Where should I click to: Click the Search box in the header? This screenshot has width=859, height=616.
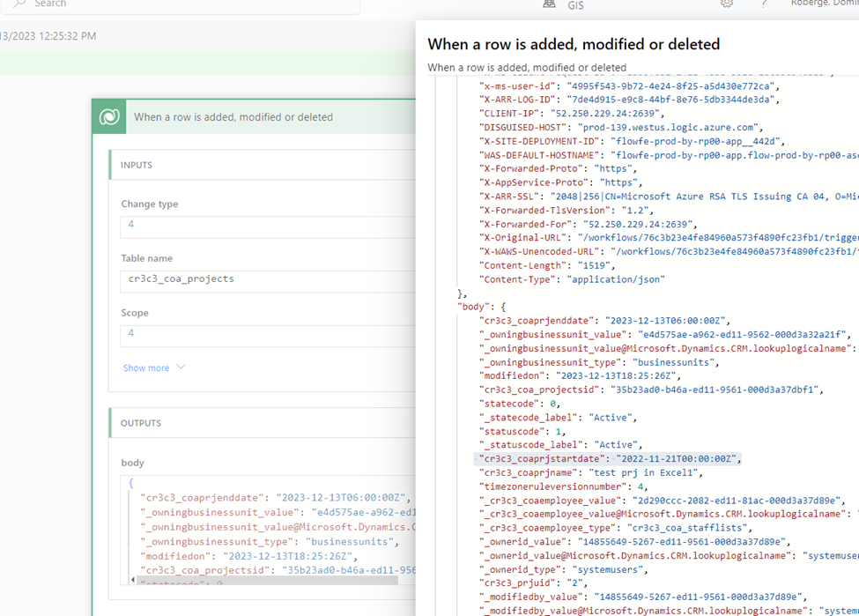pyautogui.click(x=181, y=4)
